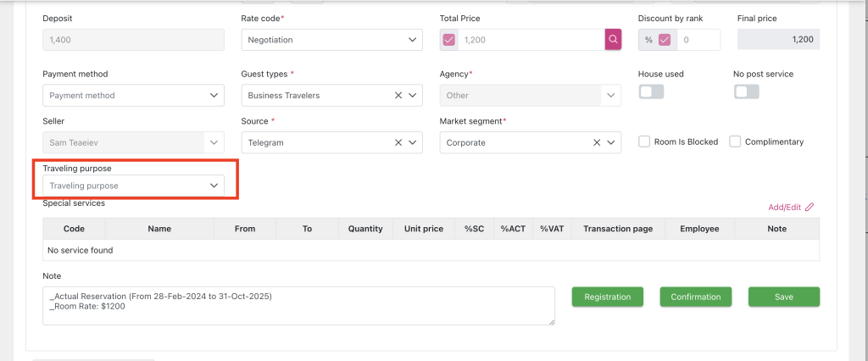This screenshot has width=868, height=361.
Task: Click the Discount by rank value field
Action: click(x=698, y=40)
